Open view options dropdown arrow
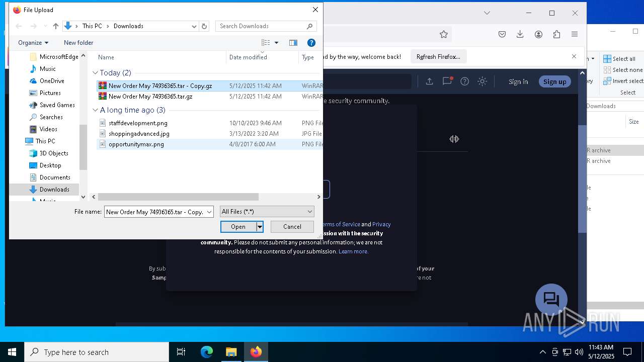 tap(276, 43)
